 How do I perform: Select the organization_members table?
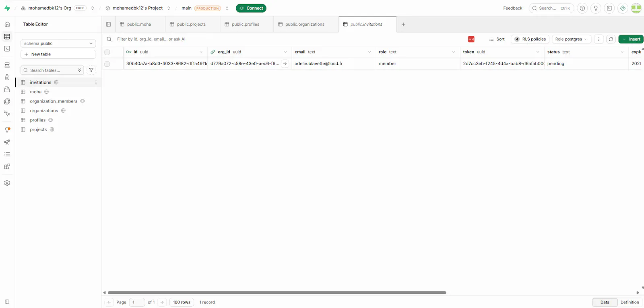[x=53, y=101]
